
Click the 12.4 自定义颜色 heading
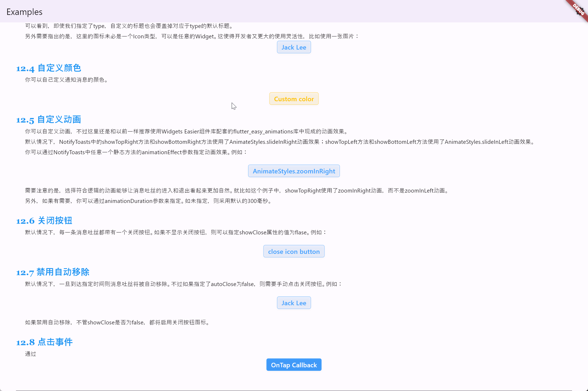click(x=48, y=68)
